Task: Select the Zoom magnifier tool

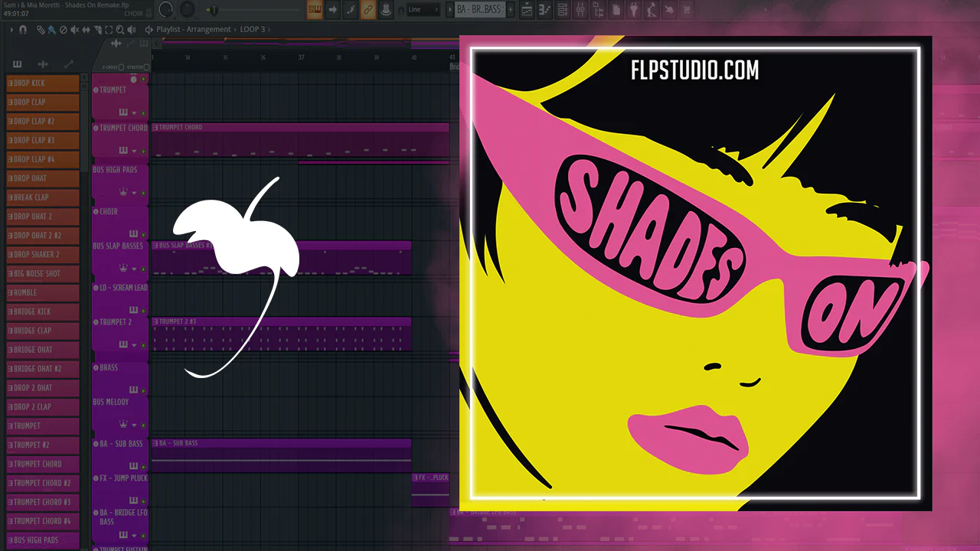Action: (x=119, y=30)
